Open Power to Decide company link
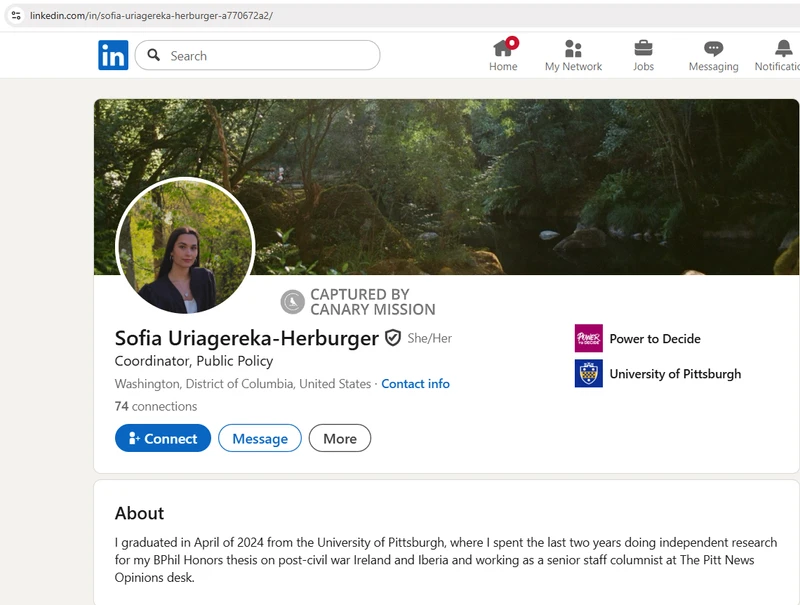800x605 pixels. [x=655, y=339]
